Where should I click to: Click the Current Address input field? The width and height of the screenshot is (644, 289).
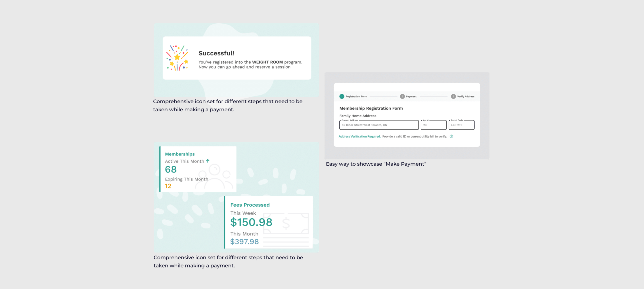pyautogui.click(x=379, y=125)
